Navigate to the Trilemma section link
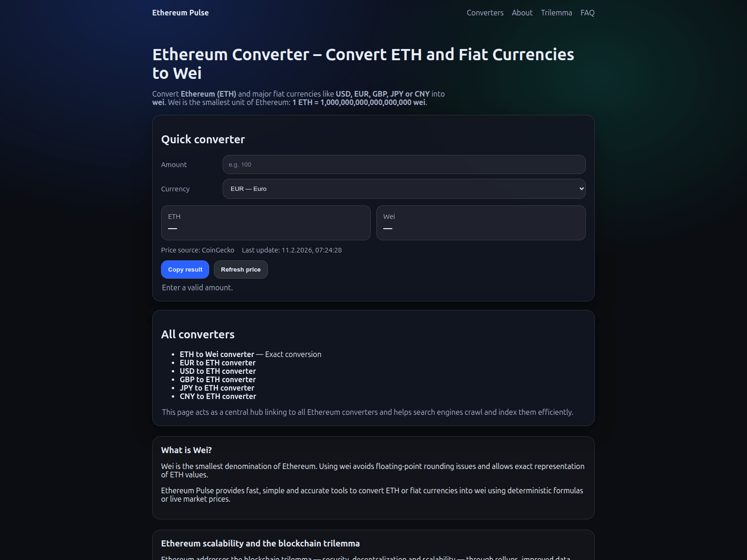Image resolution: width=747 pixels, height=560 pixels. click(556, 13)
